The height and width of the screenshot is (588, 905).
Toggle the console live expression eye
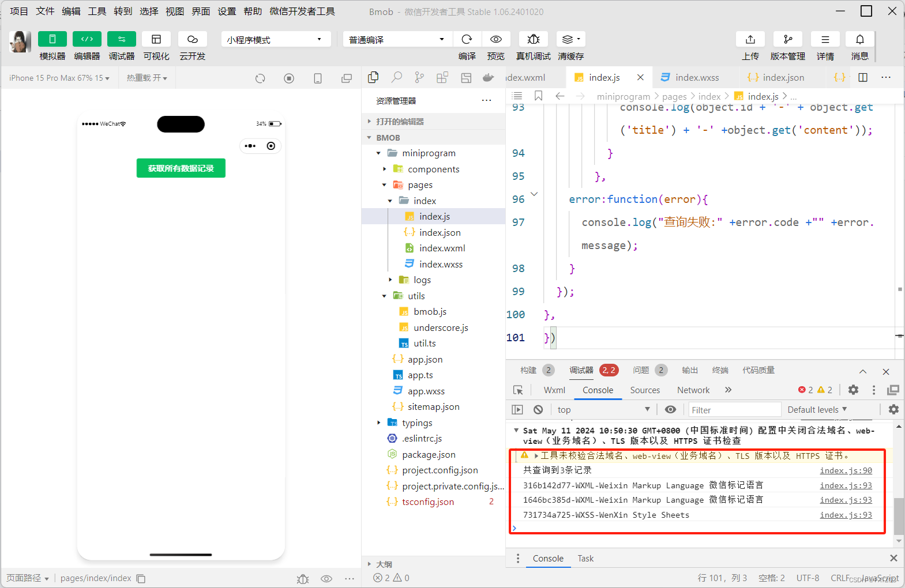670,409
